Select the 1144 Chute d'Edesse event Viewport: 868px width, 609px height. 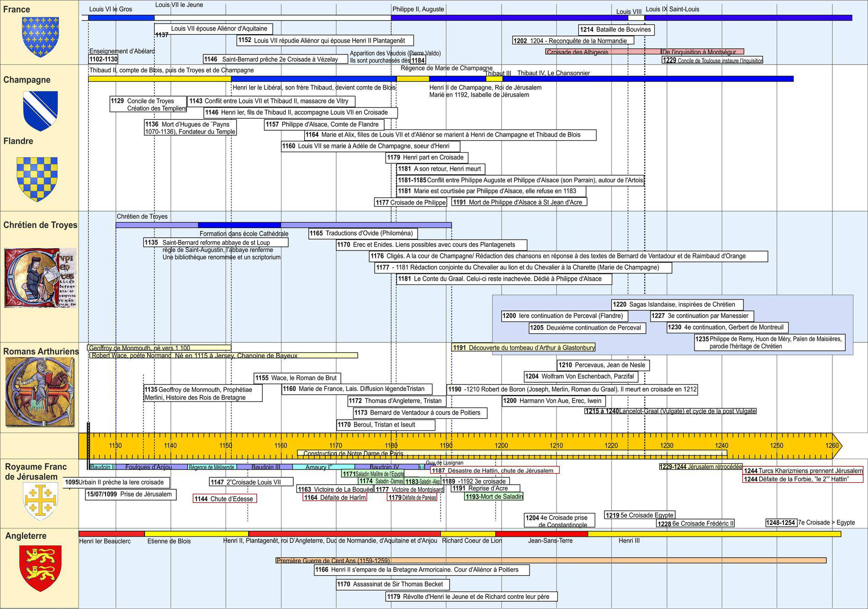[x=225, y=499]
